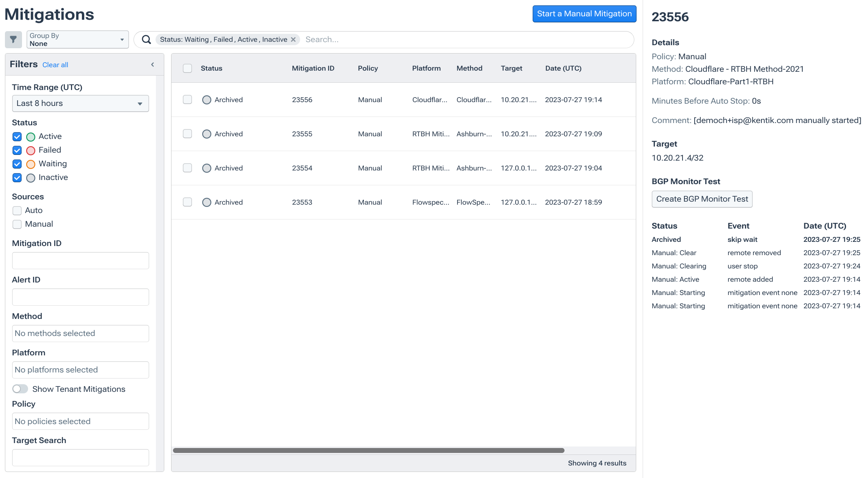
Task: Uncheck the Active status filter checkbox
Action: pyautogui.click(x=17, y=137)
